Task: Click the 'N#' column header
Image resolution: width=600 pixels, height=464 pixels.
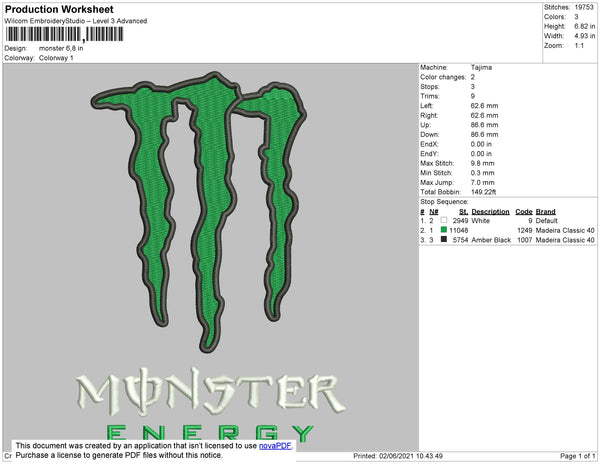Action: 434,212
